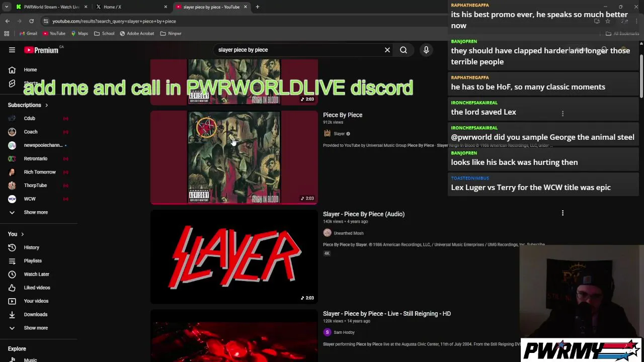This screenshot has height=362, width=644.
Task: Open the Piece By Piece video title
Action: [x=343, y=115]
